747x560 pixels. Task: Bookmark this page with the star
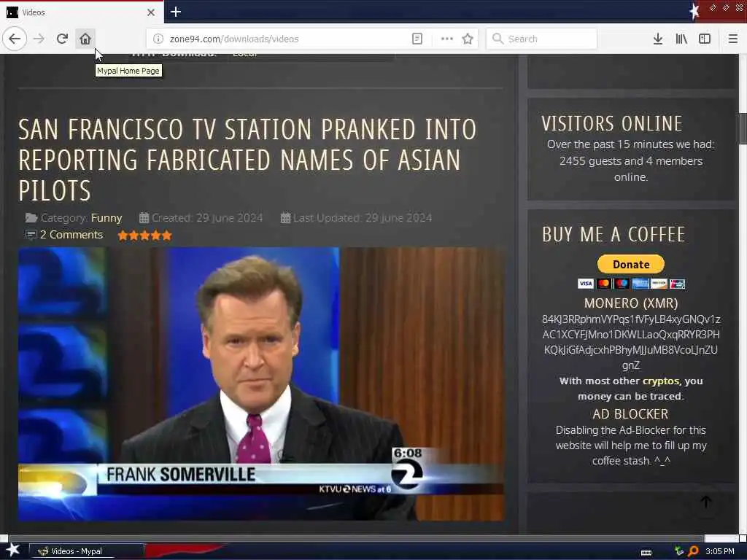point(468,39)
